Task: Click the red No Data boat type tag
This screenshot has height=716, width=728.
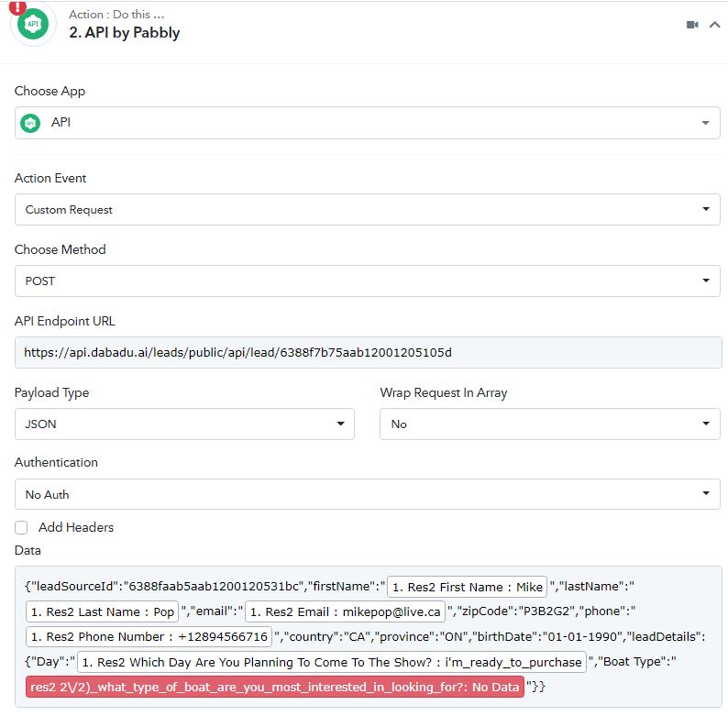Action: [275, 687]
